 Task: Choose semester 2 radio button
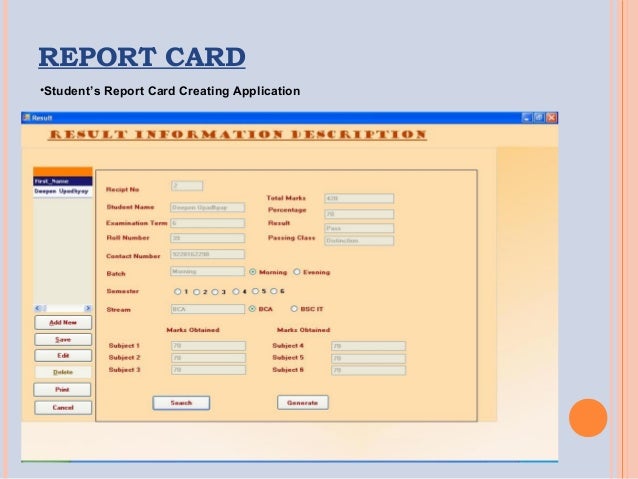pos(197,292)
